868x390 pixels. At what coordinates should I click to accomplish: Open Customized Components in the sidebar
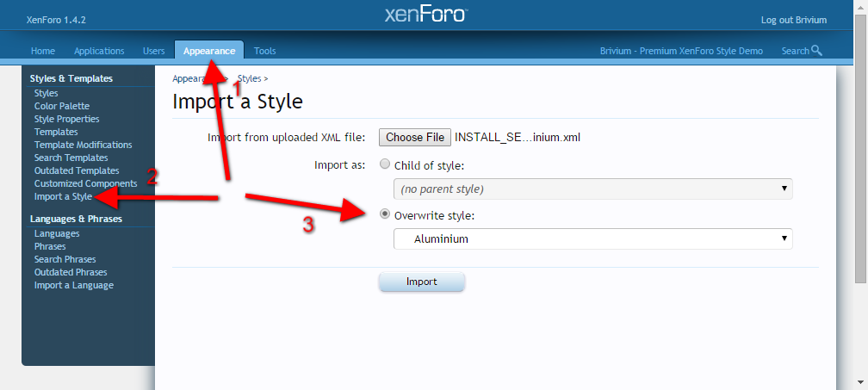click(86, 183)
